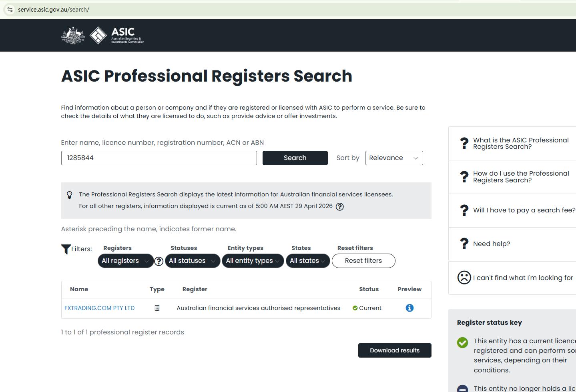The image size is (576, 392).
Task: Click the Search button
Action: pyautogui.click(x=295, y=158)
